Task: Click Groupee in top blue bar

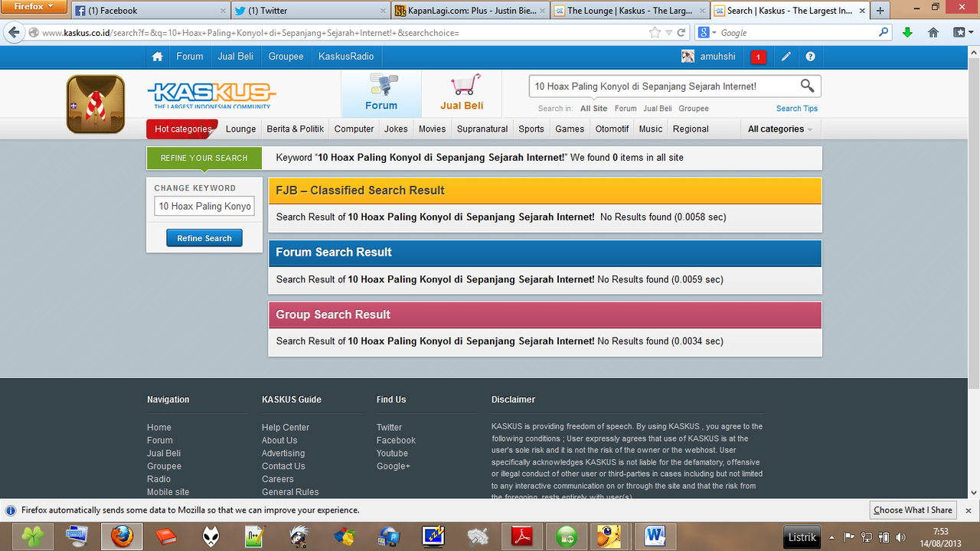Action: click(x=286, y=57)
